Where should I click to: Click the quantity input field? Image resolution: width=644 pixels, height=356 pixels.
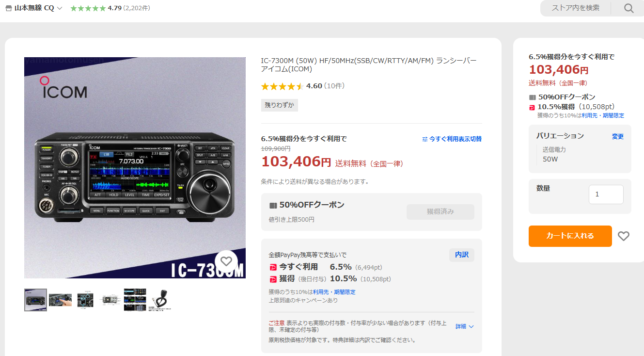pyautogui.click(x=606, y=194)
